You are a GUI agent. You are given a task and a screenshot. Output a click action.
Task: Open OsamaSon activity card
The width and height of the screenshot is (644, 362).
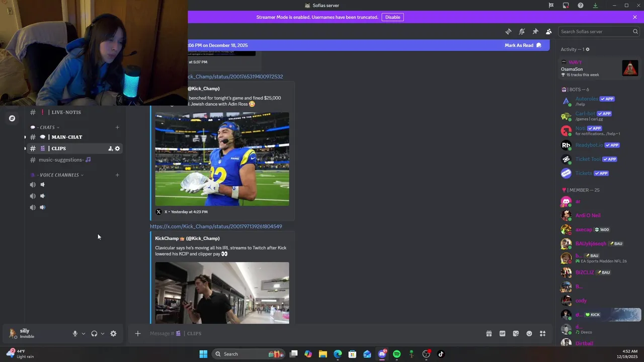[599, 68]
